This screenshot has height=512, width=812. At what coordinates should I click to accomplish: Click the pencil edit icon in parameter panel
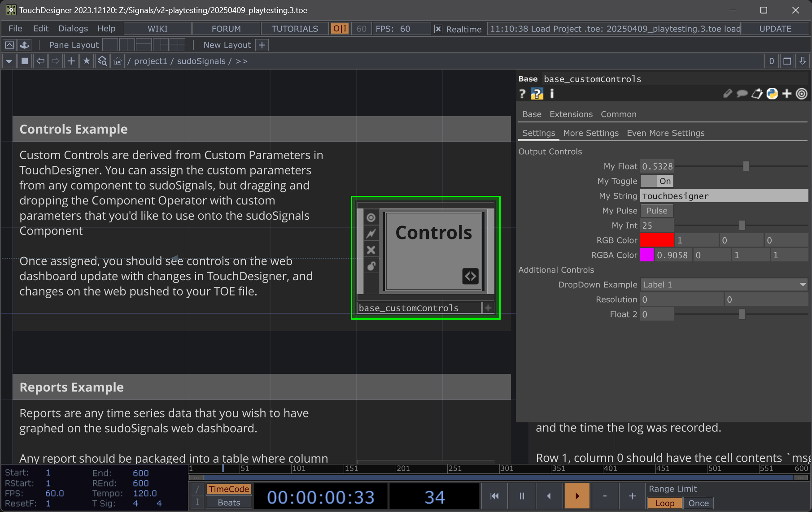coord(728,94)
